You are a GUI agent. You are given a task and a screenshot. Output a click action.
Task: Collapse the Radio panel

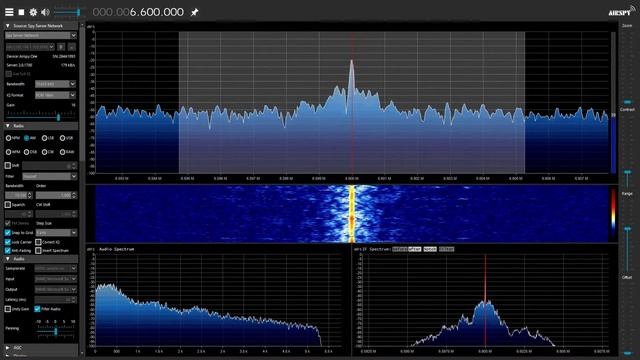(7, 126)
